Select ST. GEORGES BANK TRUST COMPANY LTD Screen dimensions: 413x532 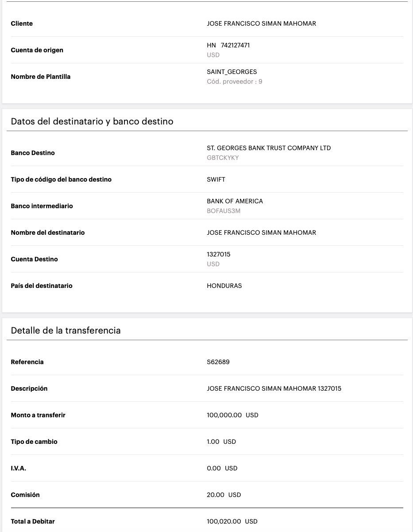(269, 148)
